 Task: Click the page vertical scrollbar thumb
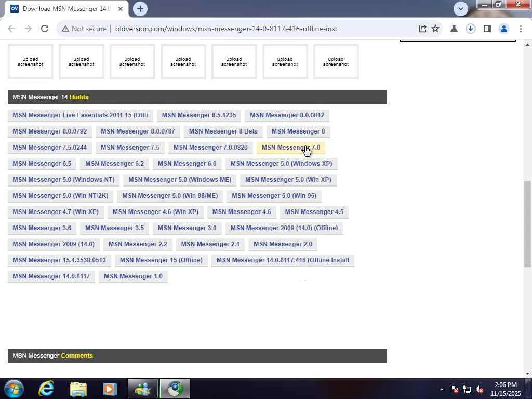[528, 224]
